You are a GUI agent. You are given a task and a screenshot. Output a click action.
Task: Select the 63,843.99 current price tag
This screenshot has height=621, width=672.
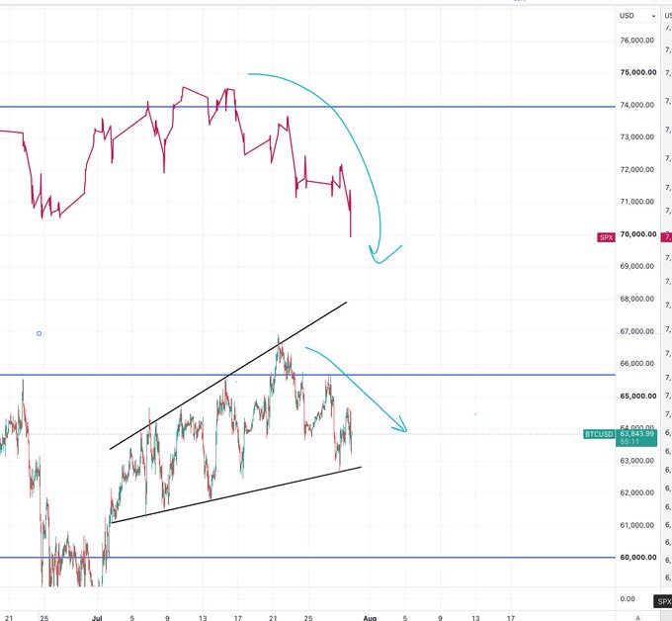tap(636, 433)
